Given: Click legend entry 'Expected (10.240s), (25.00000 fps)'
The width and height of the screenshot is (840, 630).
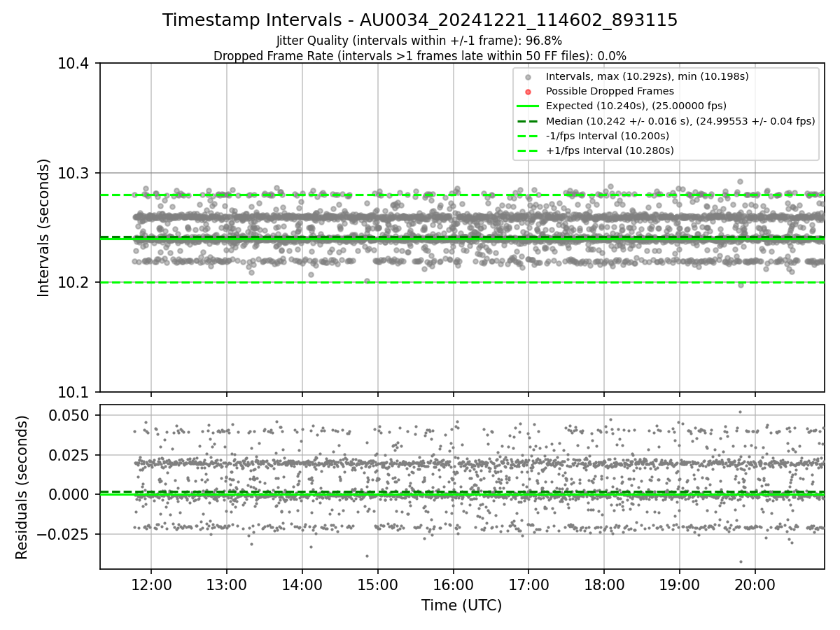Looking at the screenshot, I should [636, 106].
